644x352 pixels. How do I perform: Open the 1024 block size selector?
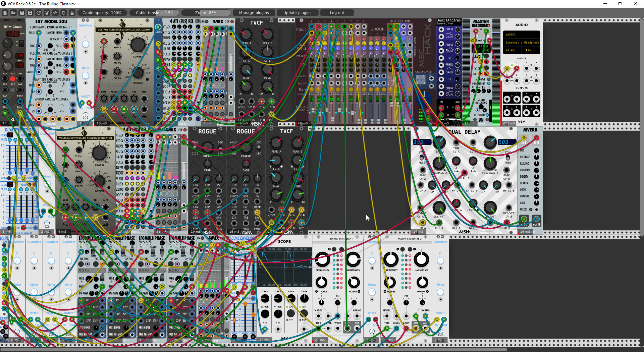pos(531,50)
